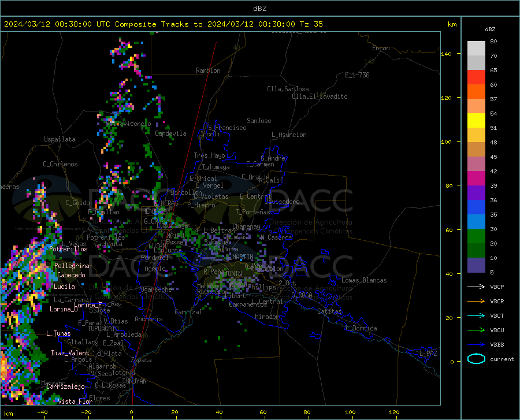Image resolution: width=520 pixels, height=420 pixels.
Task: Click the Pellegrina map label
Action: tap(72, 266)
